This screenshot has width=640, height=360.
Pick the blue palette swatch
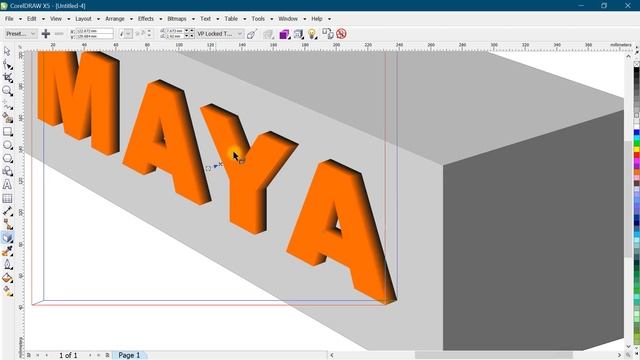pos(636,132)
